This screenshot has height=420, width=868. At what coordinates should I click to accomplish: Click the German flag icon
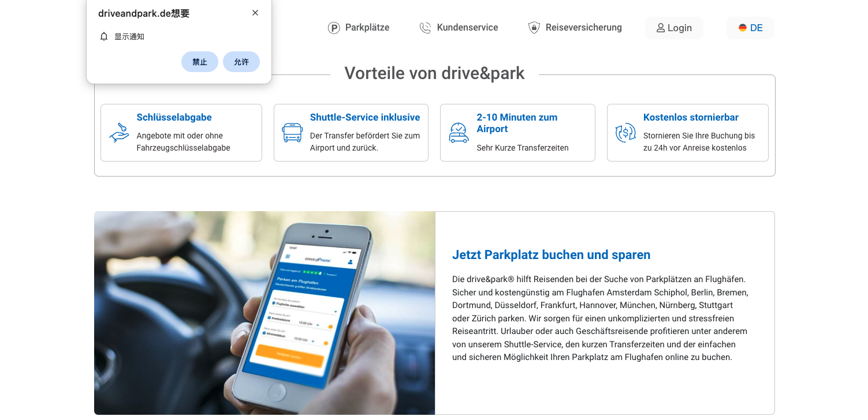pyautogui.click(x=743, y=28)
